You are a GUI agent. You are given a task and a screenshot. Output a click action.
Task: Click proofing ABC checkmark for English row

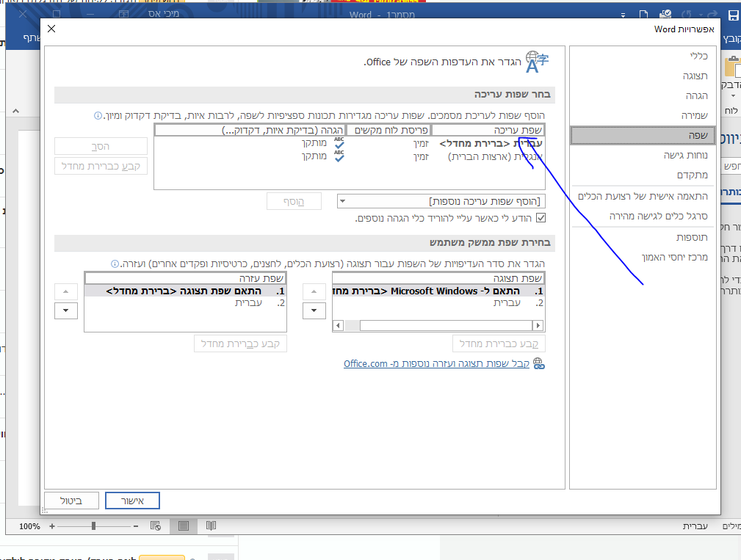click(x=339, y=156)
